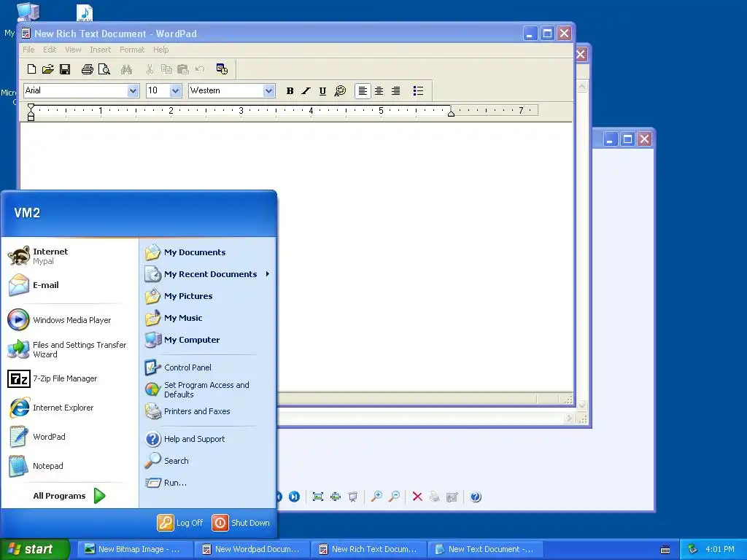Open Files and Settings Transfer Wizard
Image resolution: width=747 pixels, height=560 pixels.
click(x=70, y=349)
